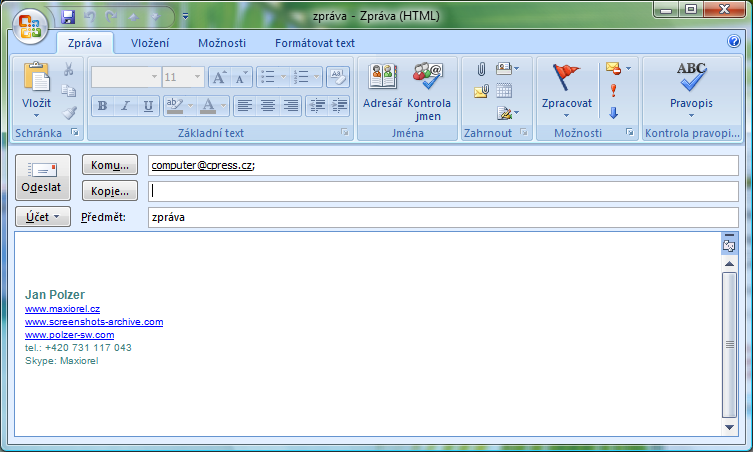Open the Možnosti group dialog launcher
The height and width of the screenshot is (452, 753).
630,132
